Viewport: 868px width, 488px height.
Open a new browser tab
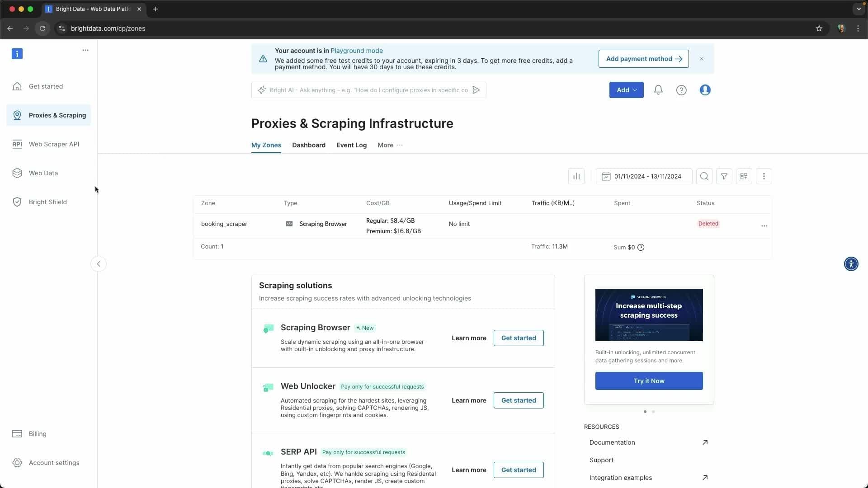[x=156, y=9]
